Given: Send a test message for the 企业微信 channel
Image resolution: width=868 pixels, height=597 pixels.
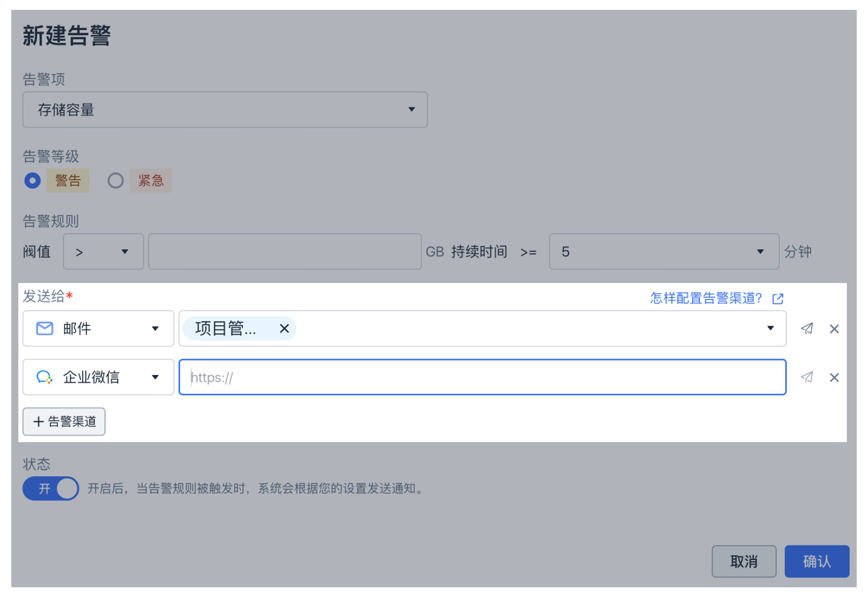Looking at the screenshot, I should click(806, 377).
